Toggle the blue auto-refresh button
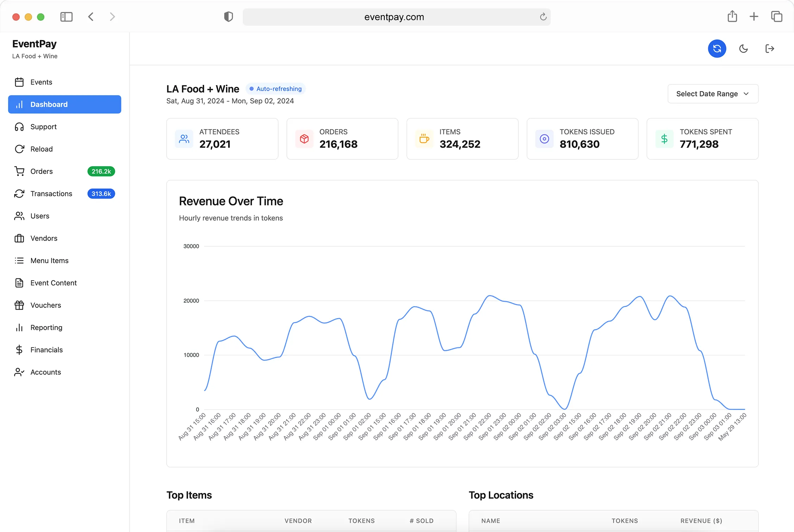 point(717,49)
